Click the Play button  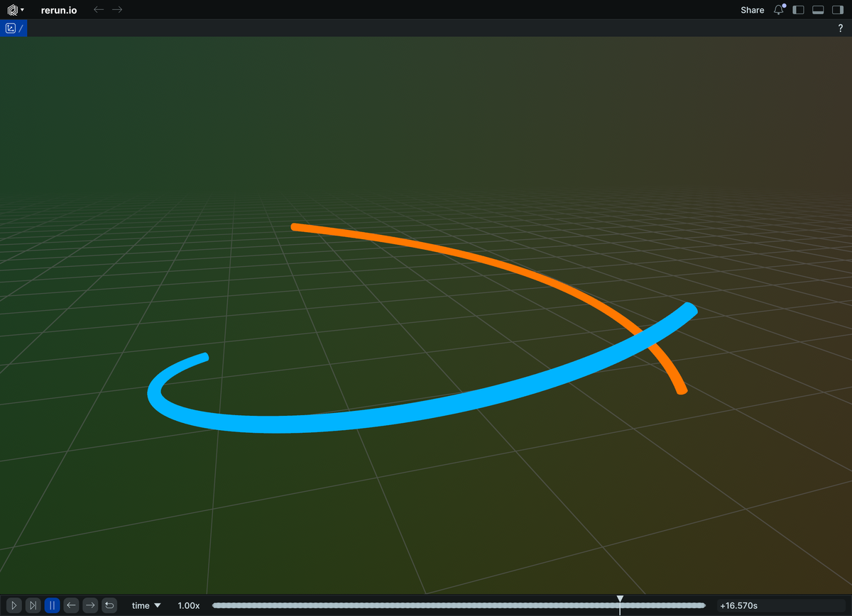coord(13,605)
